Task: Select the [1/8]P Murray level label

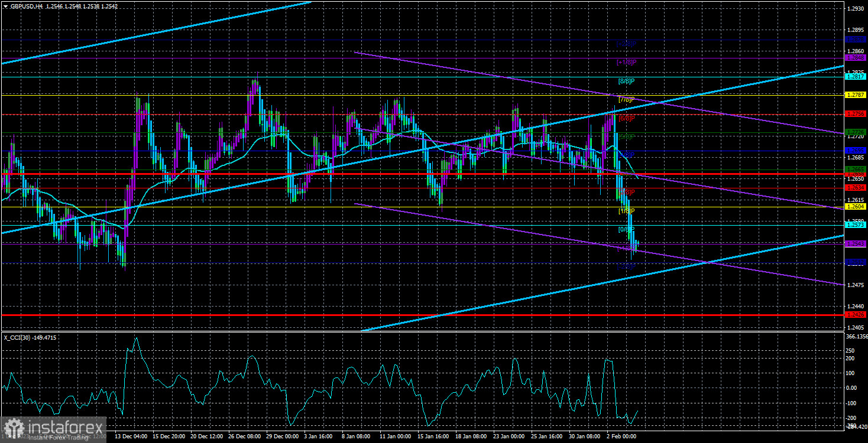Action: coord(626,211)
